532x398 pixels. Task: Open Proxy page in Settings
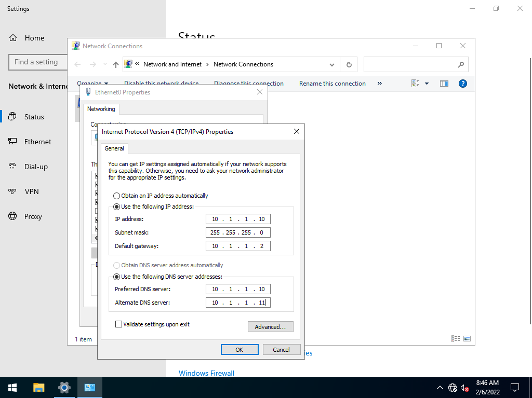(34, 216)
